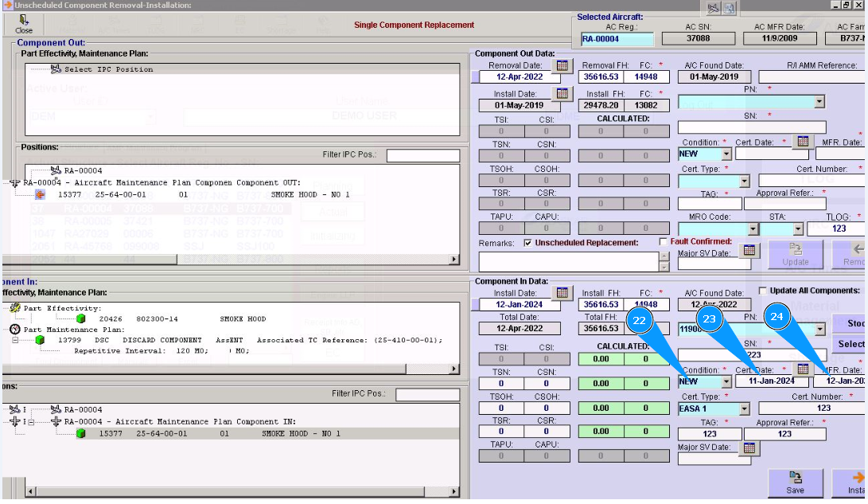The width and height of the screenshot is (868, 504).
Task: Expand Component Out Condition dropdown
Action: [726, 154]
